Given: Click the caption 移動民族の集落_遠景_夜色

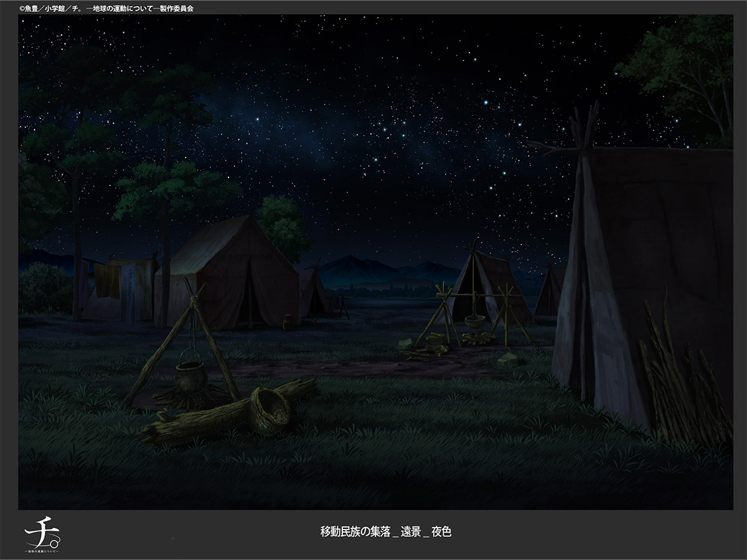Looking at the screenshot, I should pos(382,532).
